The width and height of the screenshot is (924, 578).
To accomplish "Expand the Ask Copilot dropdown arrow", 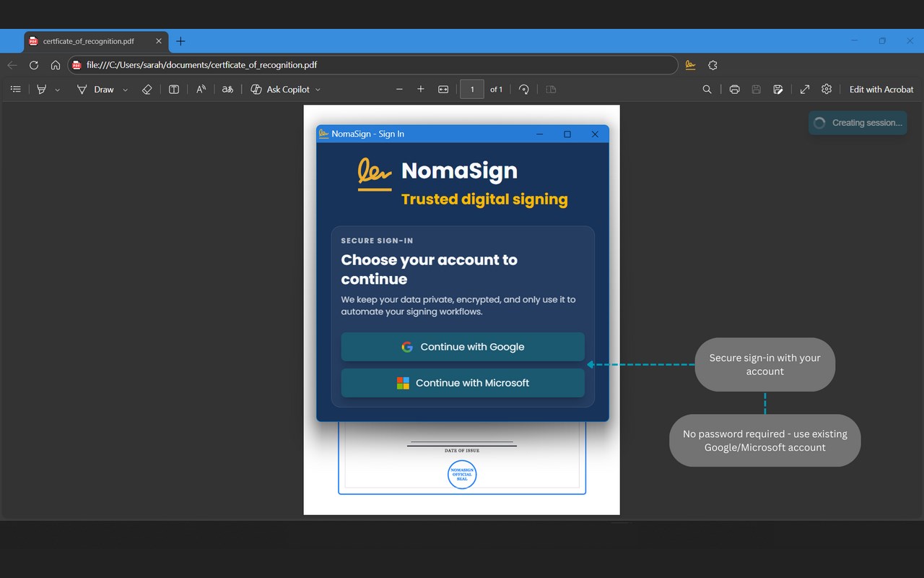I will coord(318,90).
